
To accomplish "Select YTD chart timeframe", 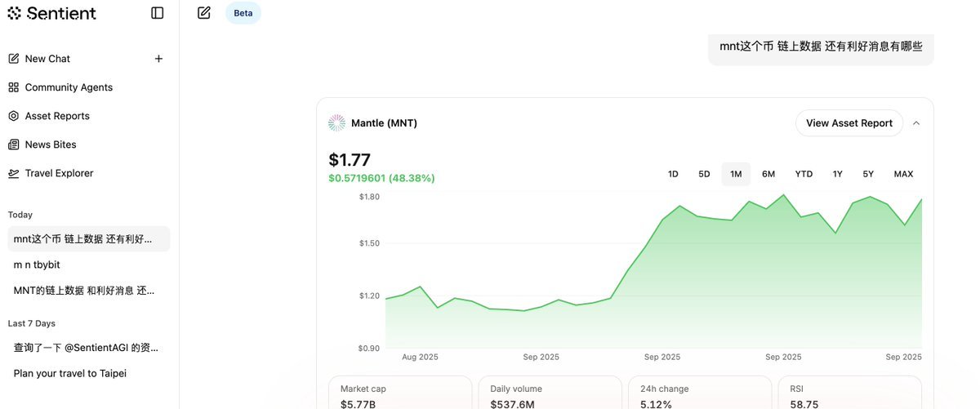I will (x=804, y=174).
